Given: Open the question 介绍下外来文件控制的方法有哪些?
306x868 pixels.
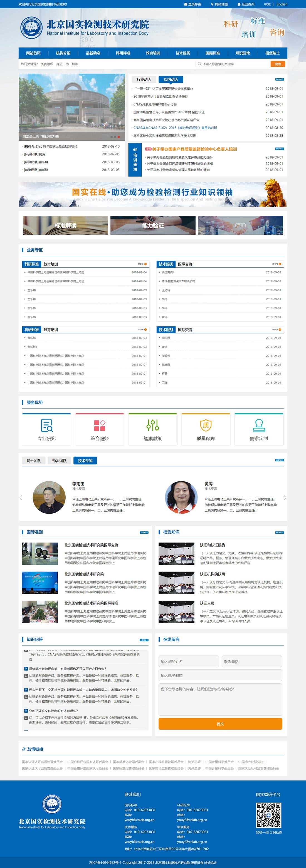Looking at the screenshot, I should point(53,711).
